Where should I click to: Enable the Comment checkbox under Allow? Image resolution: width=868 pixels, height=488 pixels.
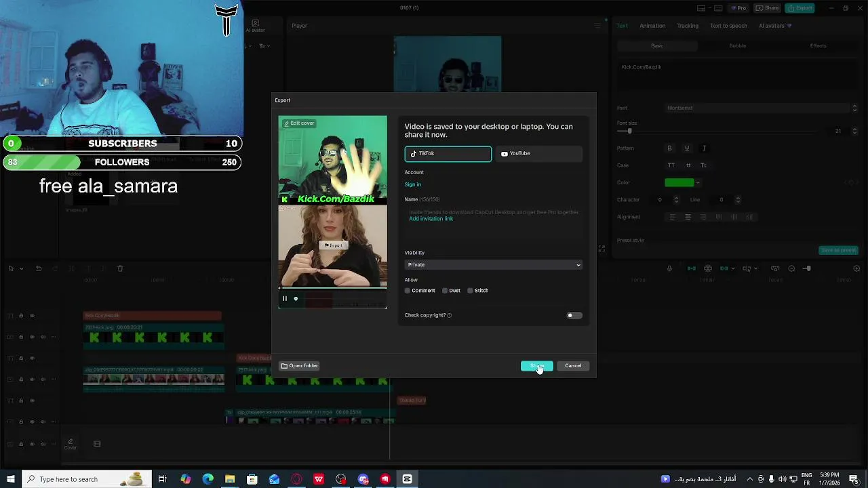(408, 291)
